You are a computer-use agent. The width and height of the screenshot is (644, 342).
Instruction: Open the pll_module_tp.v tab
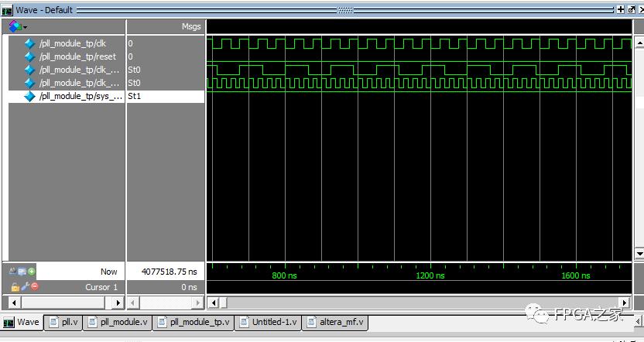click(194, 322)
